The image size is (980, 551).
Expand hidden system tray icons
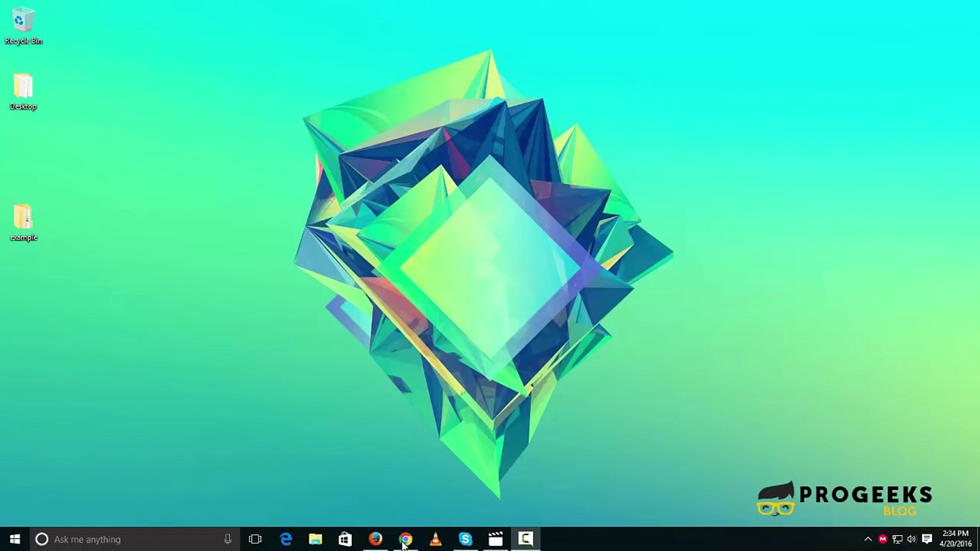pos(868,539)
